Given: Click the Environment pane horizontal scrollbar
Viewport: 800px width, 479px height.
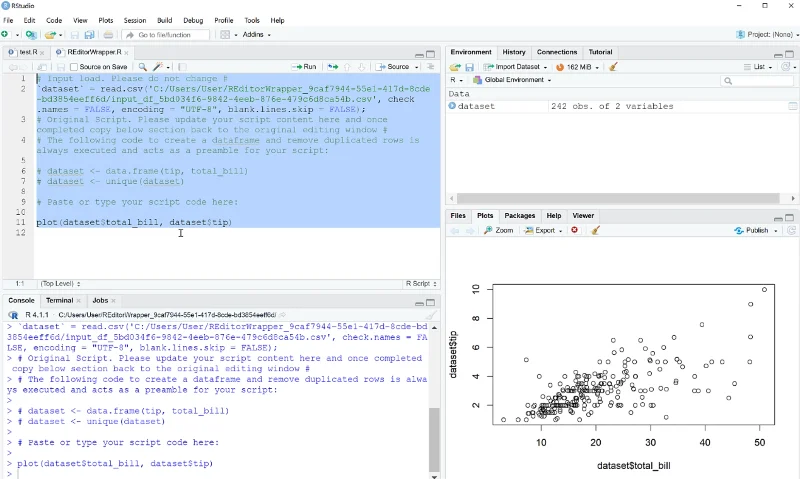Looking at the screenshot, I should [618, 198].
